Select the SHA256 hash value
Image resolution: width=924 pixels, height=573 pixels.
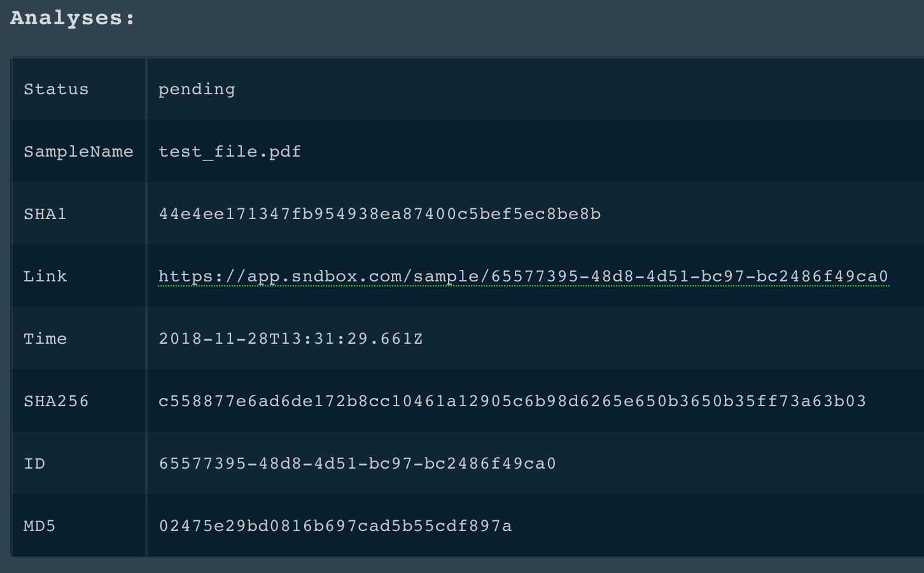coord(512,401)
